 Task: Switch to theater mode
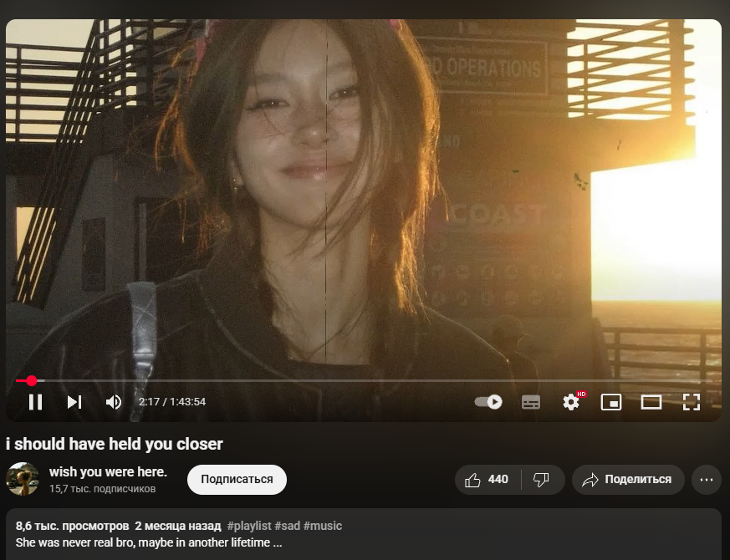(x=651, y=402)
